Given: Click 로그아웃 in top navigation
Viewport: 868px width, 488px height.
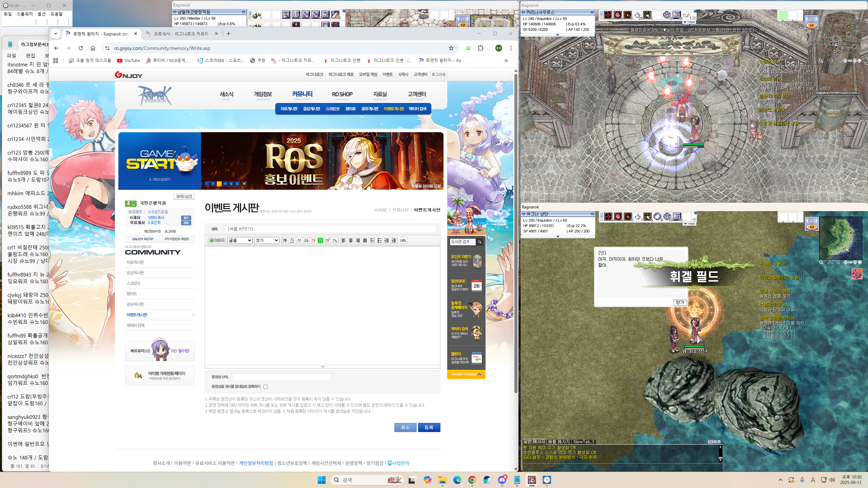Looking at the screenshot, I should (x=438, y=75).
